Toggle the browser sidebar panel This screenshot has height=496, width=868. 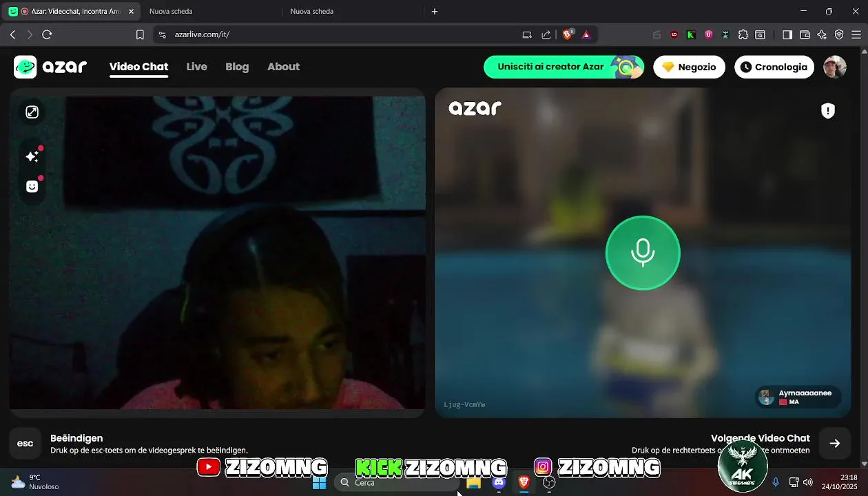pos(787,34)
